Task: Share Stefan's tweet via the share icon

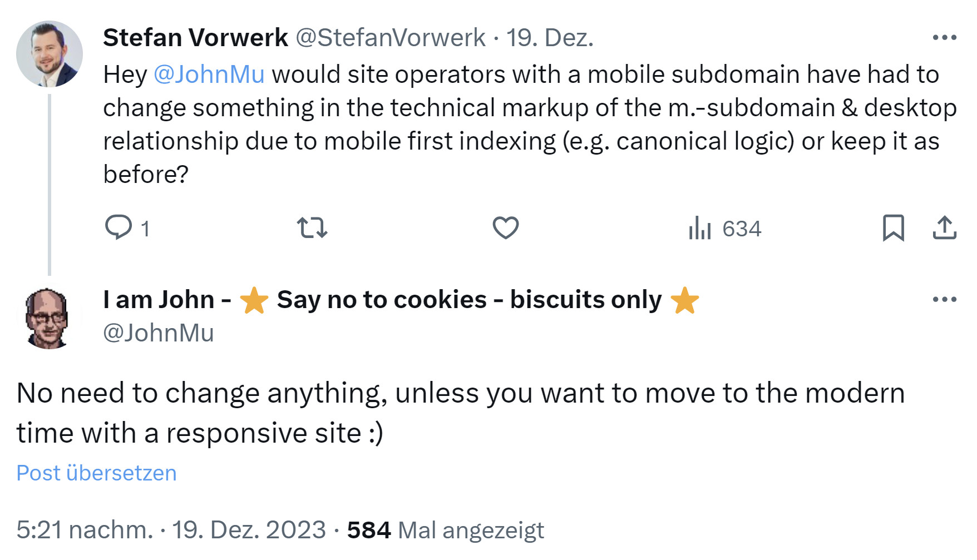Action: coord(945,228)
